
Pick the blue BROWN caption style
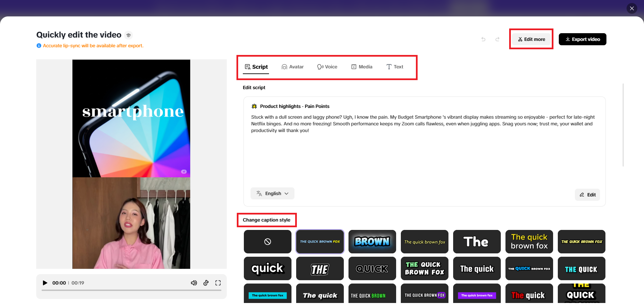[x=372, y=242]
